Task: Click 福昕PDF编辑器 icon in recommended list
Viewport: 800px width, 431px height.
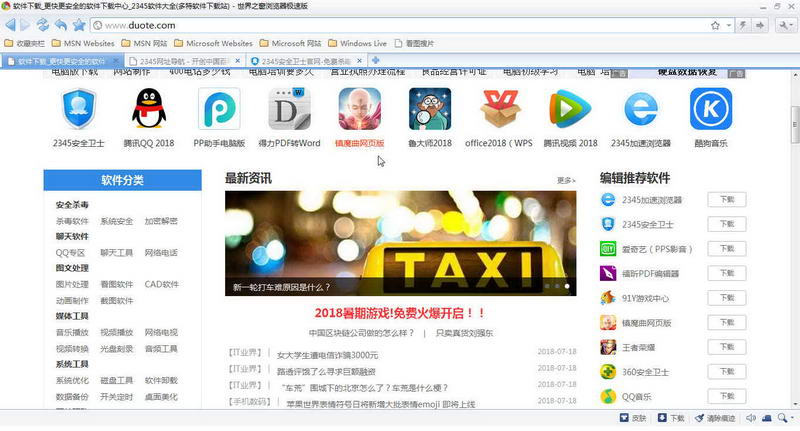Action: tap(608, 273)
